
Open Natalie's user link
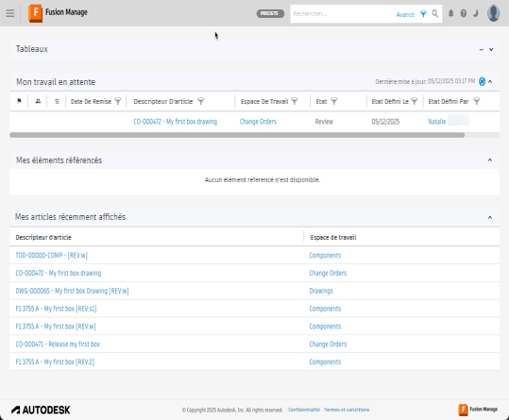(437, 122)
